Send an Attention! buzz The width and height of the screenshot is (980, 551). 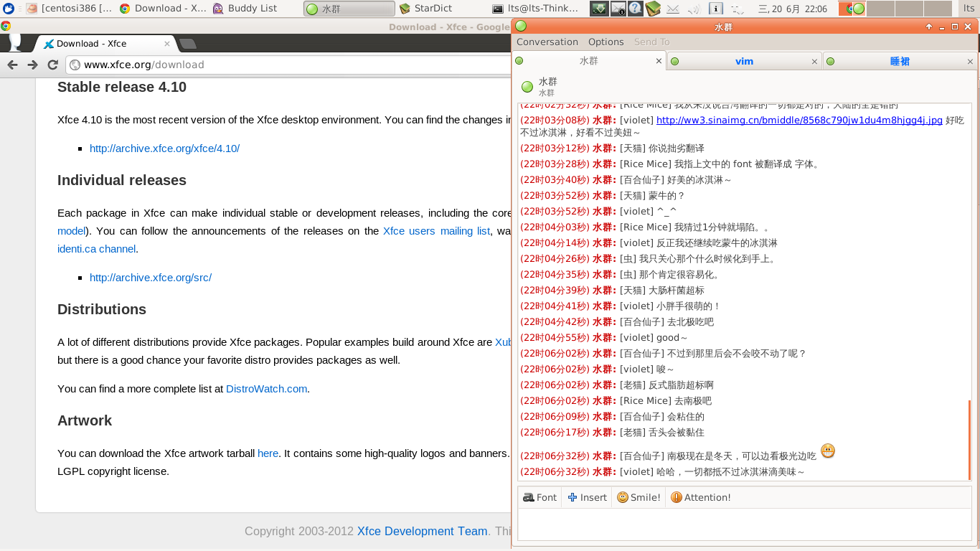pyautogui.click(x=700, y=497)
